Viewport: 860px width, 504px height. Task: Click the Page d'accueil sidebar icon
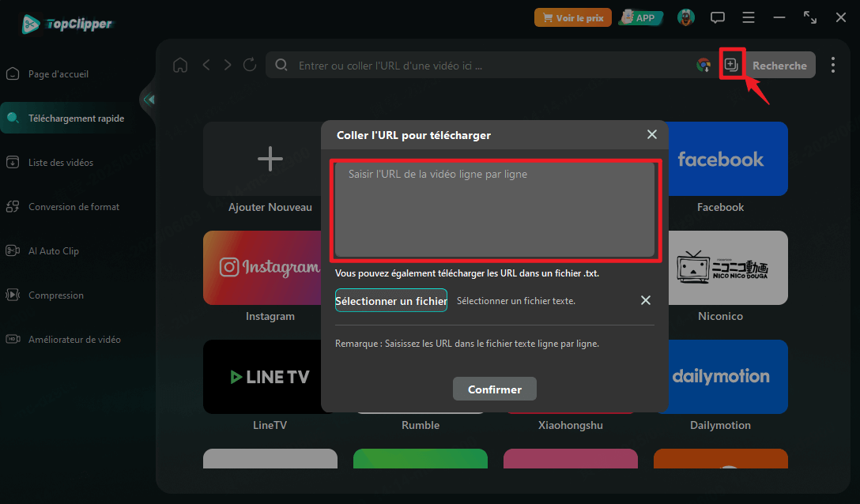(13, 74)
